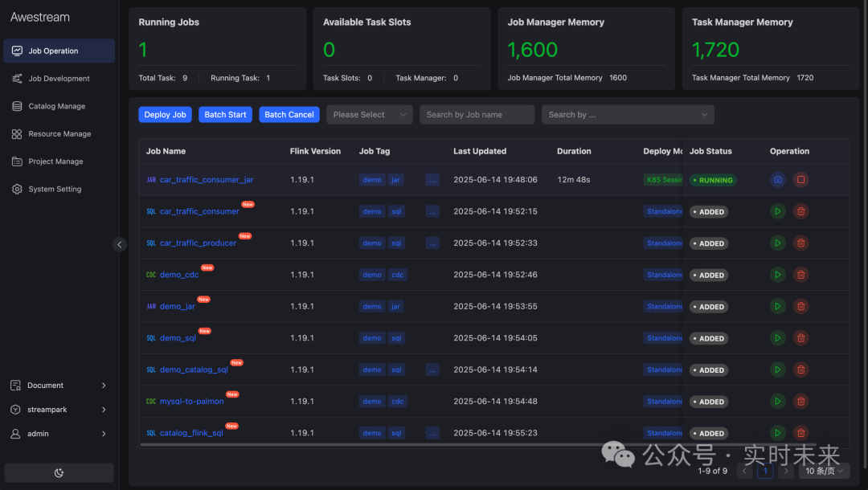
Task: Click the Batch Cancel button
Action: pos(289,115)
